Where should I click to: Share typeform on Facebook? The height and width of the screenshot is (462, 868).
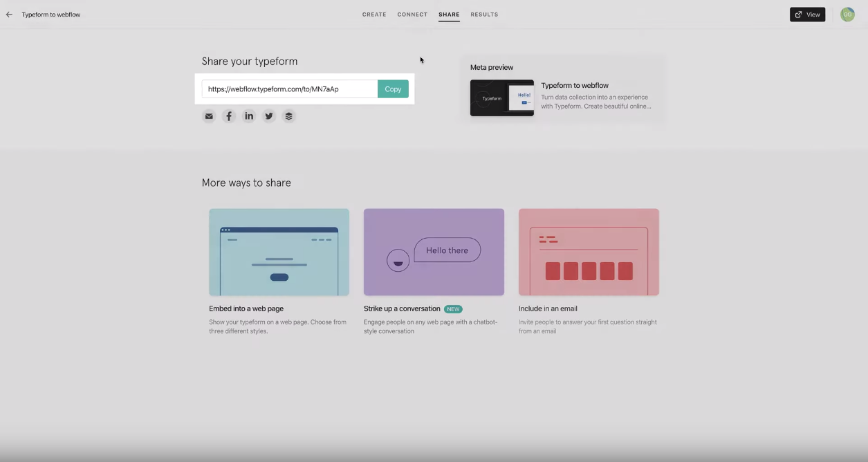[x=229, y=116]
